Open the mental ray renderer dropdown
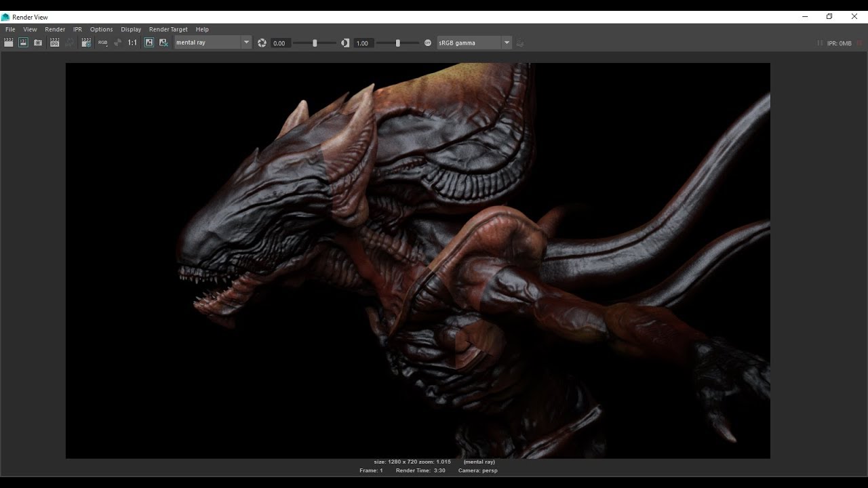This screenshot has width=868, height=488. (x=213, y=43)
